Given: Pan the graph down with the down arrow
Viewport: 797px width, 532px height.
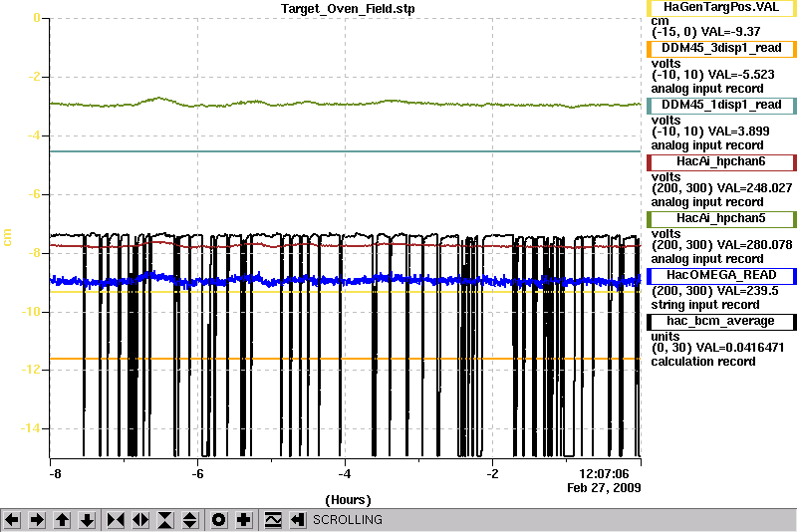Looking at the screenshot, I should coord(87,520).
